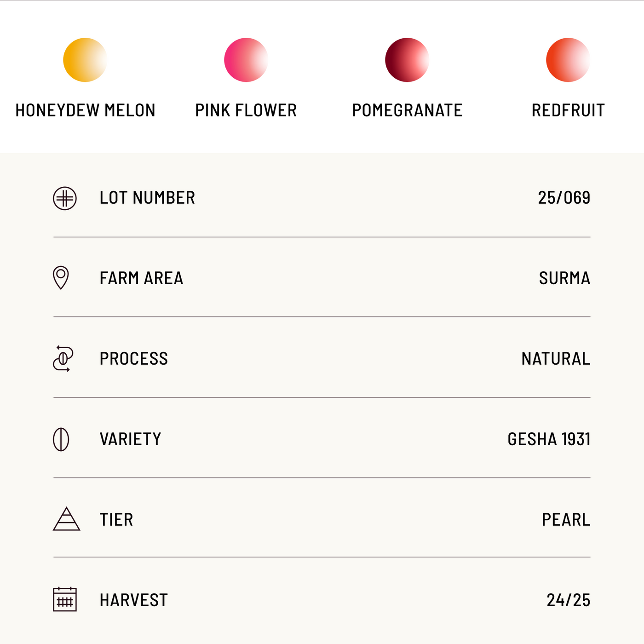Click the Harvest calendar icon
This screenshot has width=644, height=644.
[65, 599]
